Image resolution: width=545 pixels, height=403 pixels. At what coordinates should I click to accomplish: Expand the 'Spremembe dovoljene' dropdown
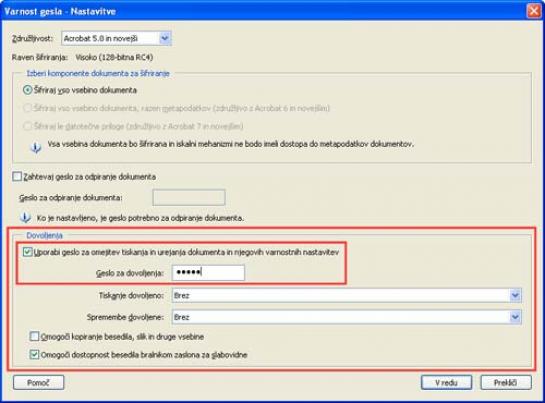515,317
